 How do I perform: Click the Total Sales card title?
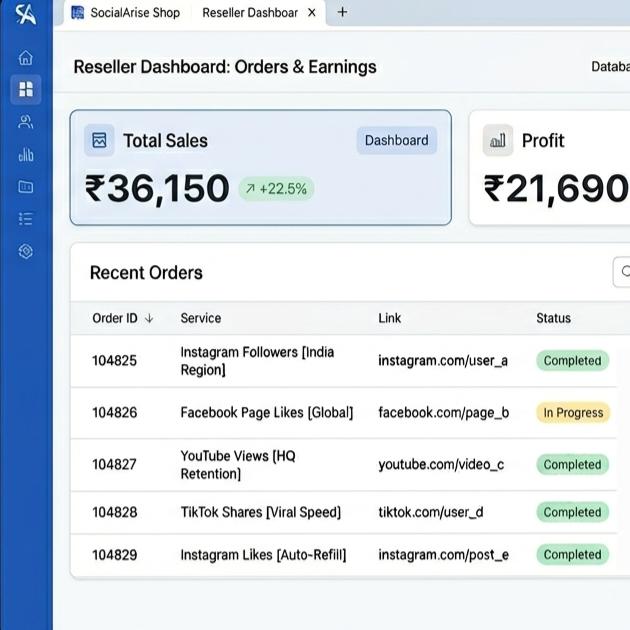click(x=166, y=141)
